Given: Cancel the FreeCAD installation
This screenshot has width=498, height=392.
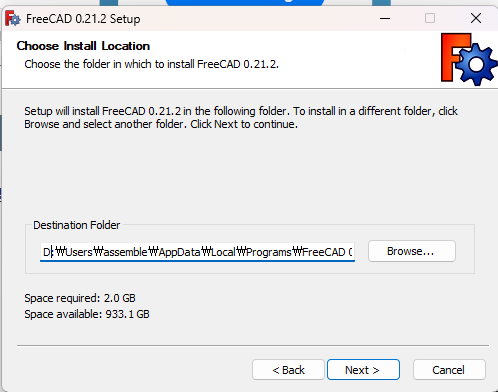Looking at the screenshot, I should (449, 370).
